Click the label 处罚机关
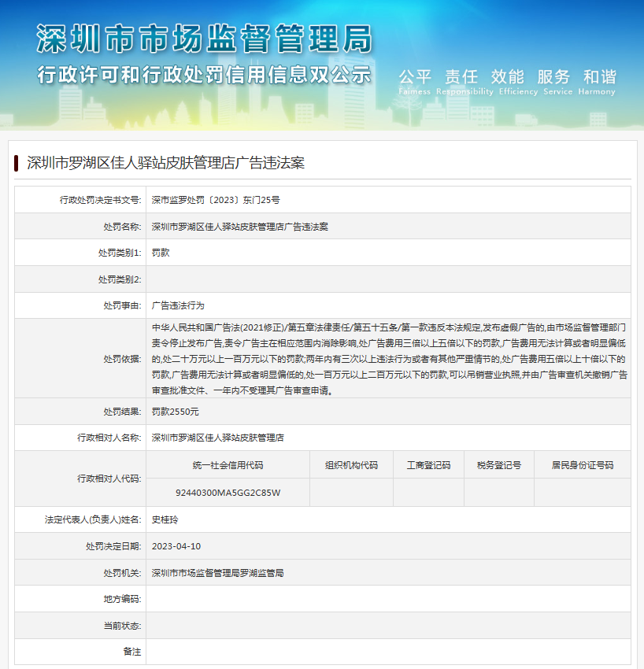Image resolution: width=644 pixels, height=669 pixels. pyautogui.click(x=122, y=573)
